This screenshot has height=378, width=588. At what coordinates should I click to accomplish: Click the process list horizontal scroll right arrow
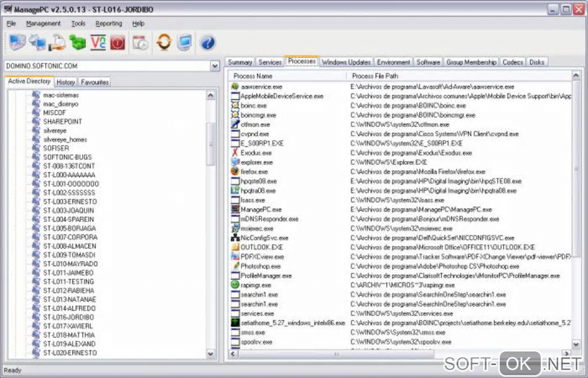tap(566, 354)
